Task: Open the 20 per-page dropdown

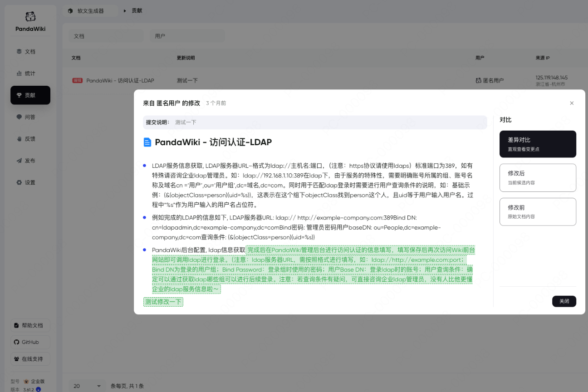Action: [x=86, y=386]
